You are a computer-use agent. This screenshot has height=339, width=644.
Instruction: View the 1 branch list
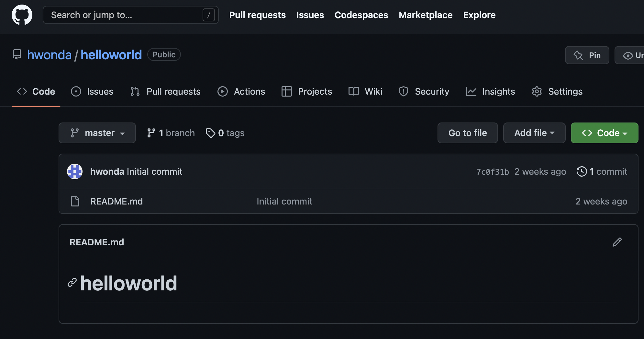pyautogui.click(x=171, y=133)
